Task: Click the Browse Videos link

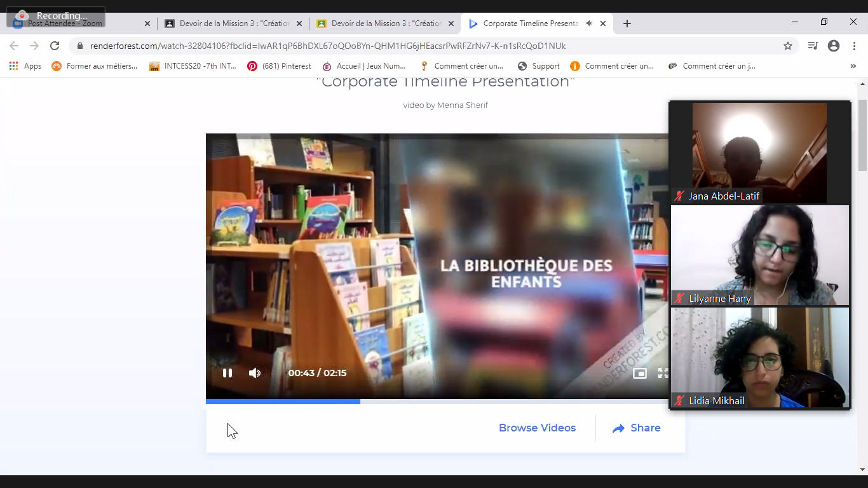Action: coord(537,428)
